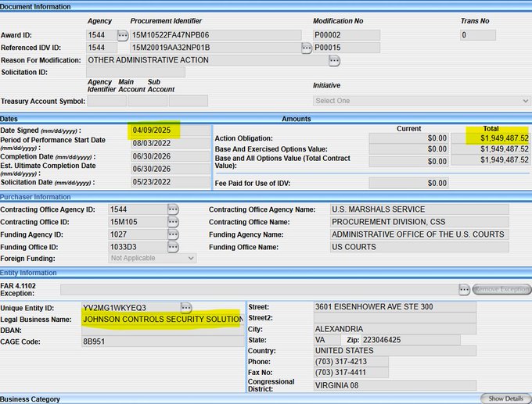Viewport: 532px width, 404px height.
Task: Click the FAR 4.1102 Exception ellipsis button
Action: coord(464,289)
